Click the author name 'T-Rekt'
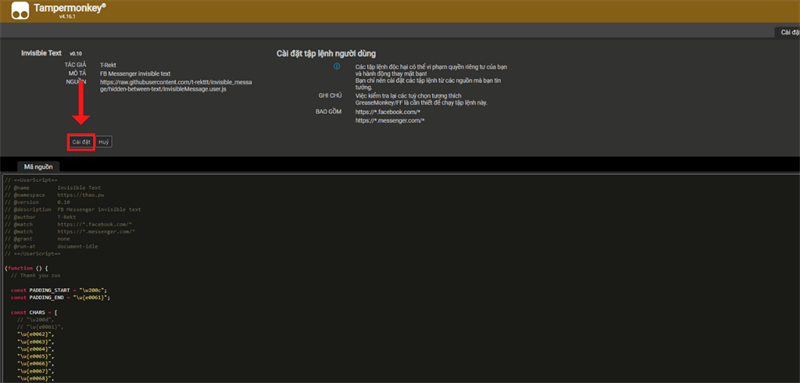This screenshot has height=383, width=800. 108,65
